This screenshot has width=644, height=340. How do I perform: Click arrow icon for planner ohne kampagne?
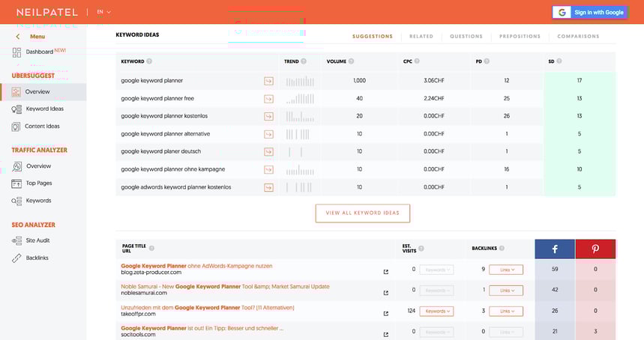[268, 169]
